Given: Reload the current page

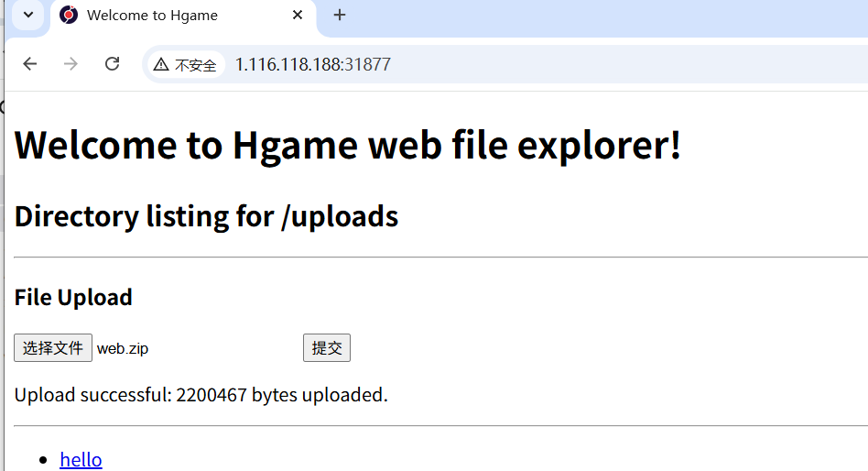Looking at the screenshot, I should click(x=112, y=64).
